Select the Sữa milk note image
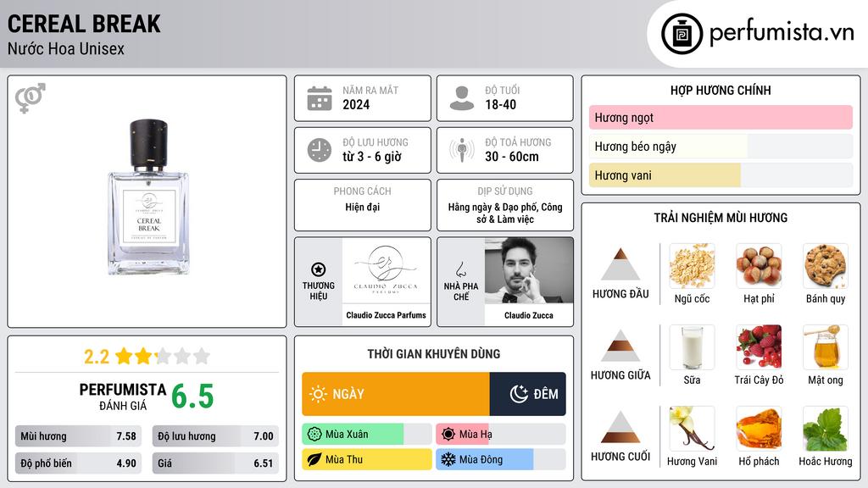Screen dimensions: 868x488 click(692, 347)
